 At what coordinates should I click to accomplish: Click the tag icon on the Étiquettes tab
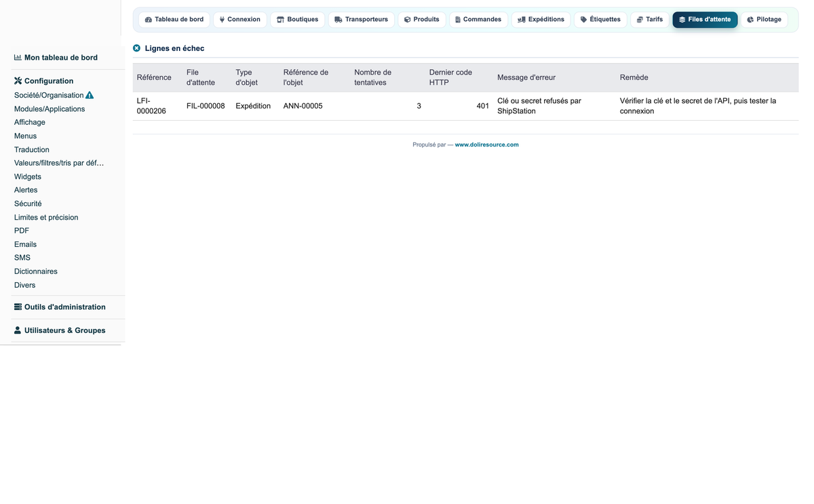click(x=583, y=20)
